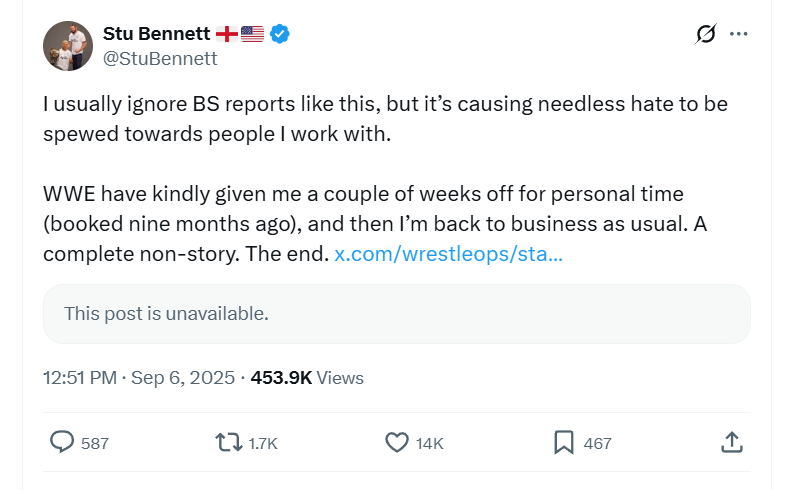The height and width of the screenshot is (490, 793).
Task: Click the 'This post is unavailable' card
Action: point(396,314)
